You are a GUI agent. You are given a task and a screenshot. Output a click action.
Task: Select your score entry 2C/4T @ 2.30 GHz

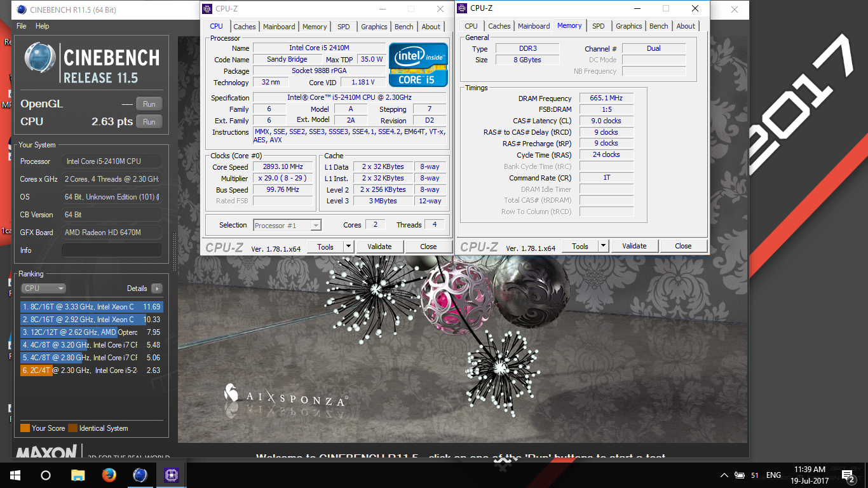pos(92,370)
